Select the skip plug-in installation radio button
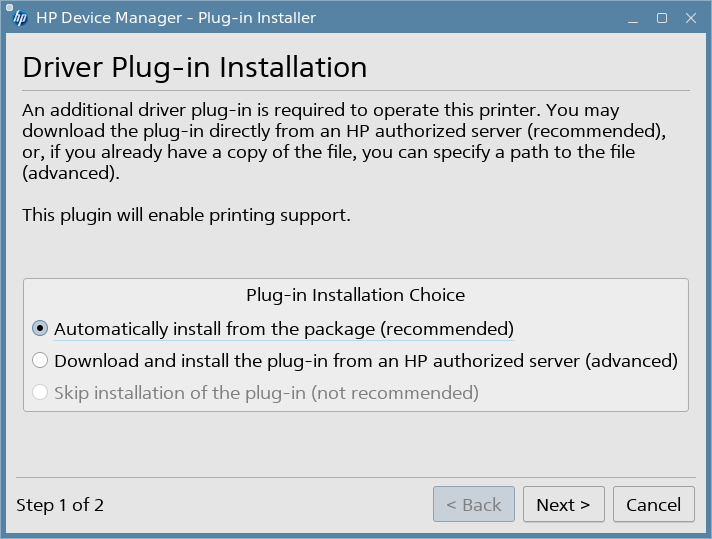712x539 pixels. (40, 393)
